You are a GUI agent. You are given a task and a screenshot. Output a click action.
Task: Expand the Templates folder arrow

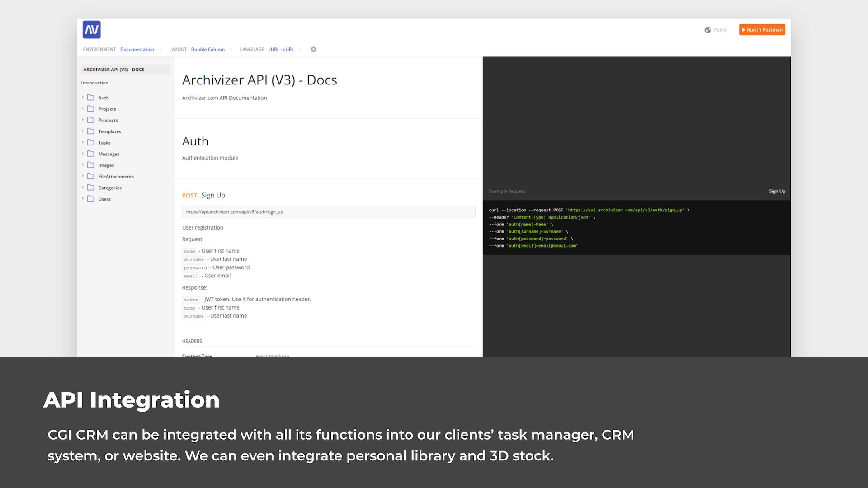pos(83,131)
